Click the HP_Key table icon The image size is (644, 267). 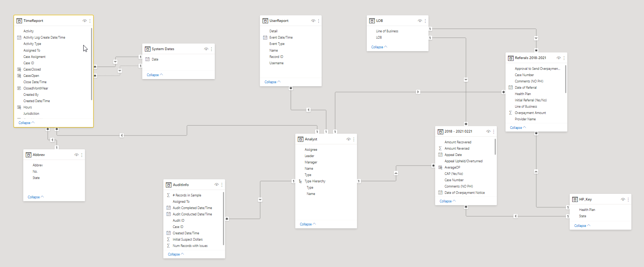click(575, 199)
